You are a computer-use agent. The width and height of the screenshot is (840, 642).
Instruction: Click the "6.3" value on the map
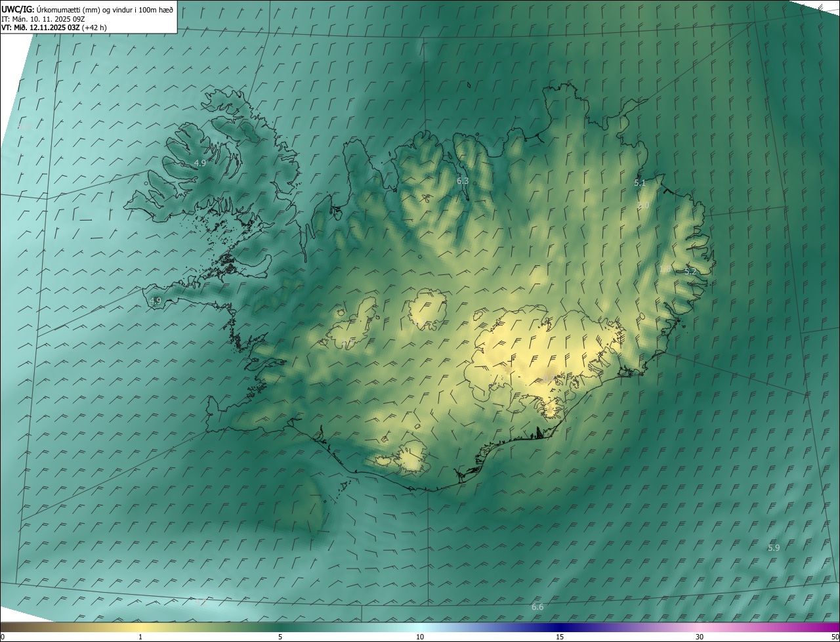click(x=463, y=181)
